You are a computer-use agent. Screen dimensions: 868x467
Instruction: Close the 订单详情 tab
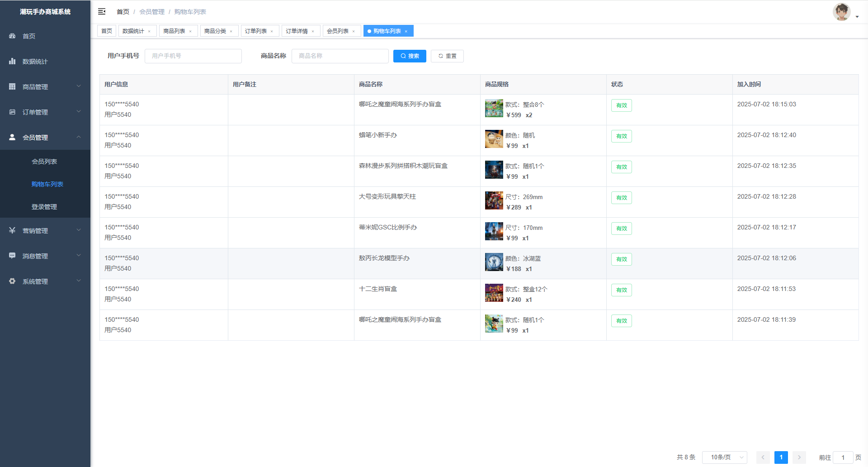coord(313,31)
